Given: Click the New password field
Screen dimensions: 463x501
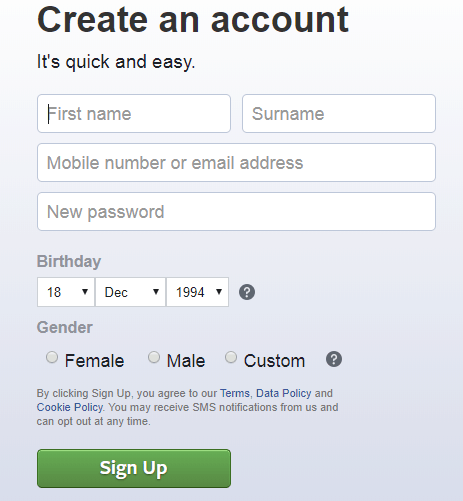Looking at the screenshot, I should coord(236,212).
